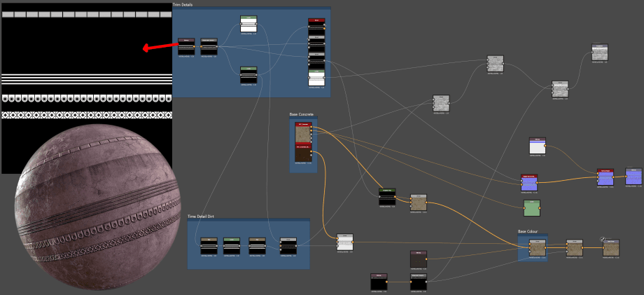
Task: Select the grayscale conversion node beside the Trim Details bitmap
Action: point(209,46)
